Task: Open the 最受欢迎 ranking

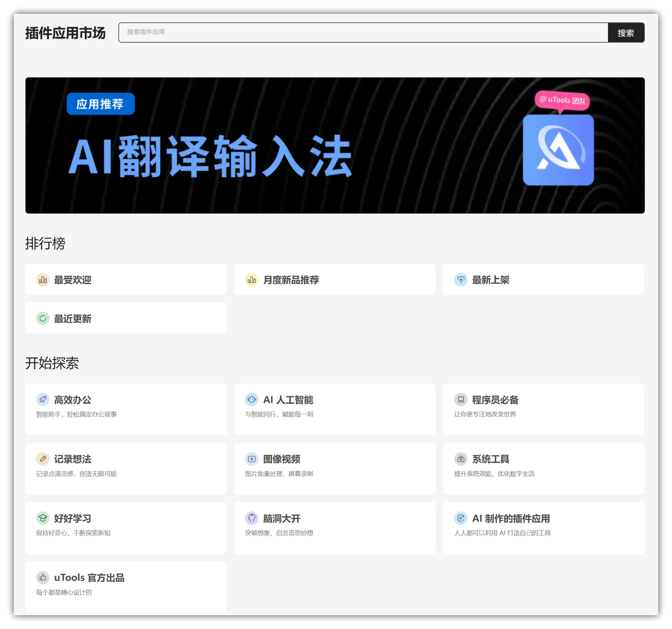Action: click(126, 279)
